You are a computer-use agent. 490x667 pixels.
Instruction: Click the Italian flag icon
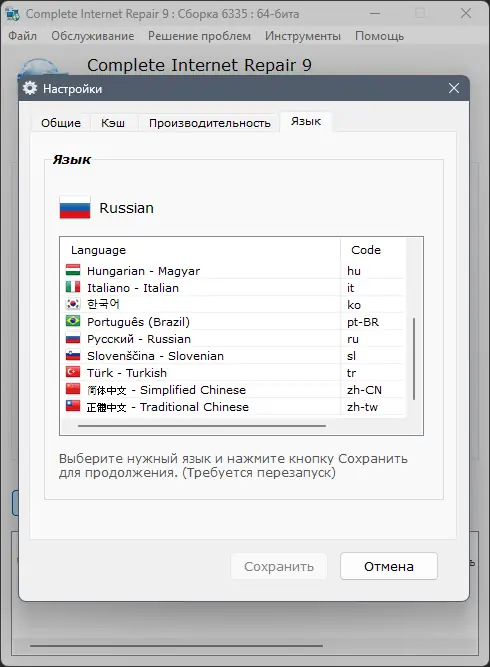(x=73, y=287)
